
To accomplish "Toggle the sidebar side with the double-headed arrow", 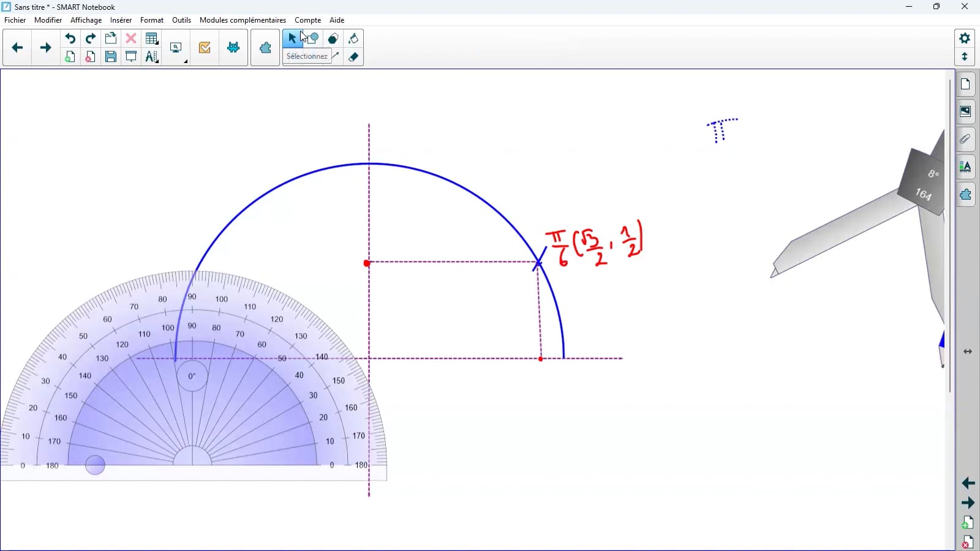I will 968,351.
